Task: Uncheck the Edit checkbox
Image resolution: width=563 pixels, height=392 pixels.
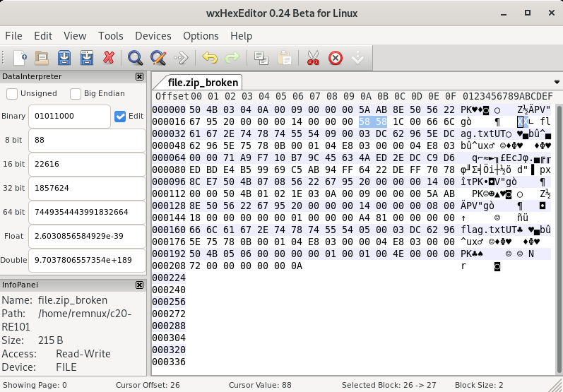Action: tap(120, 117)
